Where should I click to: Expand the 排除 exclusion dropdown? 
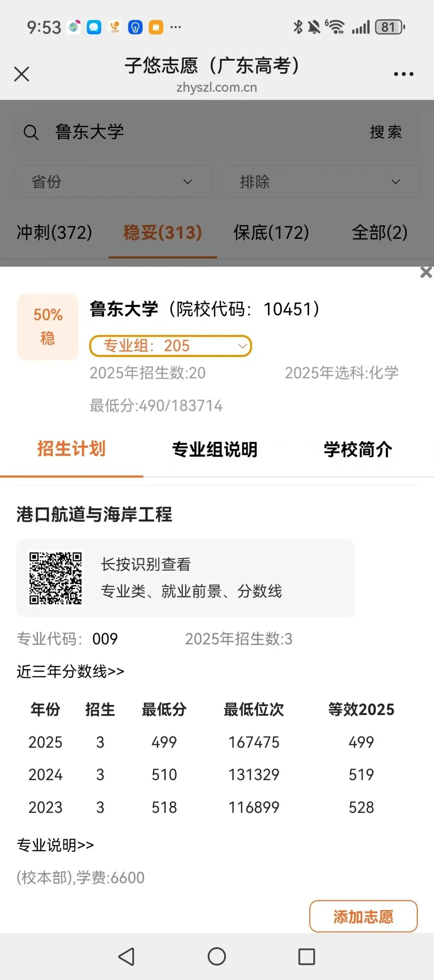click(x=321, y=182)
